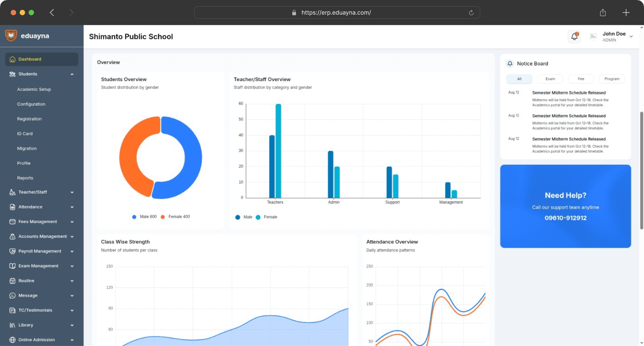Expand the Teacher/Staff sidebar menu
The image size is (644, 346).
(x=72, y=192)
